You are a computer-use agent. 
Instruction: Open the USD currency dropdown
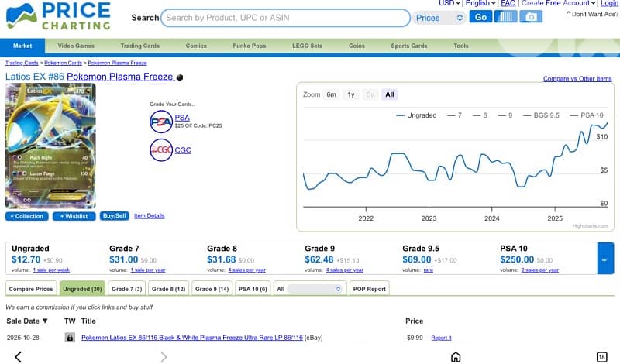coord(449,4)
